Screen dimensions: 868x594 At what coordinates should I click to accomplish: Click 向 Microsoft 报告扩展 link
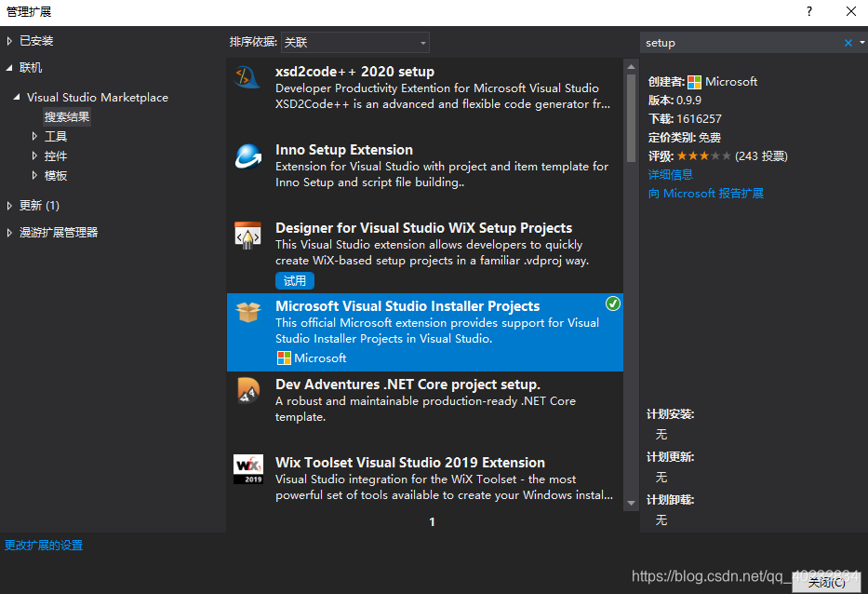706,194
